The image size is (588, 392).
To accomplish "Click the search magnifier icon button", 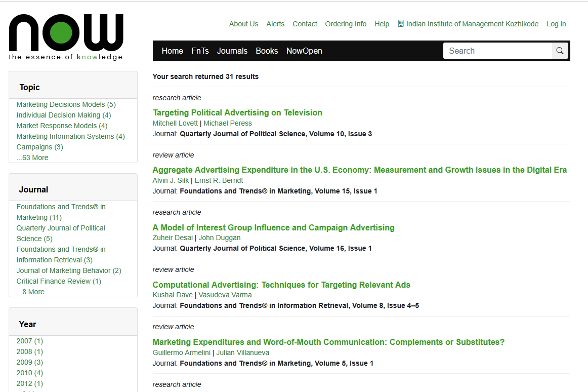I will click(x=560, y=51).
